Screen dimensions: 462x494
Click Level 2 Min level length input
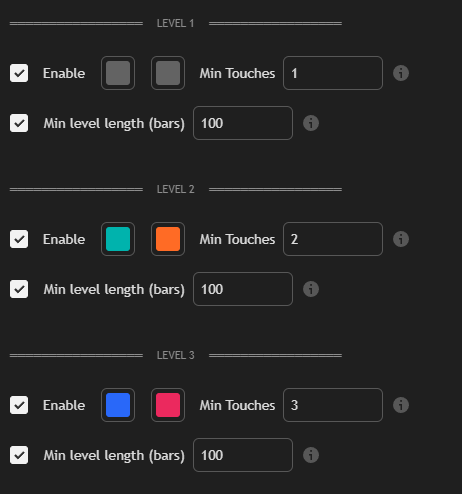[x=243, y=289]
